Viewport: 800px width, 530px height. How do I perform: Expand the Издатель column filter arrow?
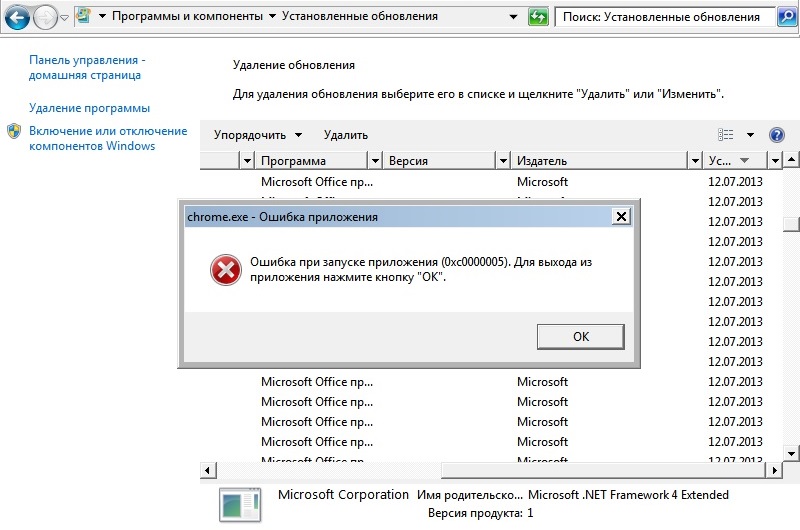click(x=694, y=161)
